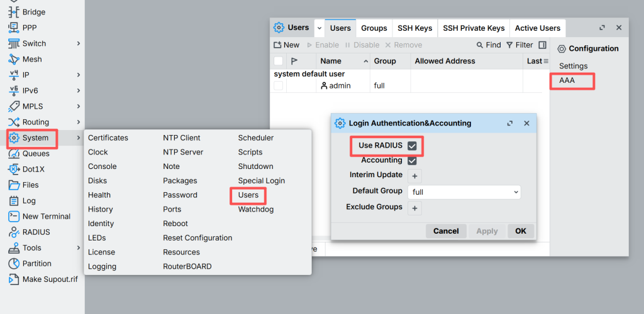This screenshot has width=644, height=314.
Task: Open the Queues sidebar icon
Action: pyautogui.click(x=14, y=153)
